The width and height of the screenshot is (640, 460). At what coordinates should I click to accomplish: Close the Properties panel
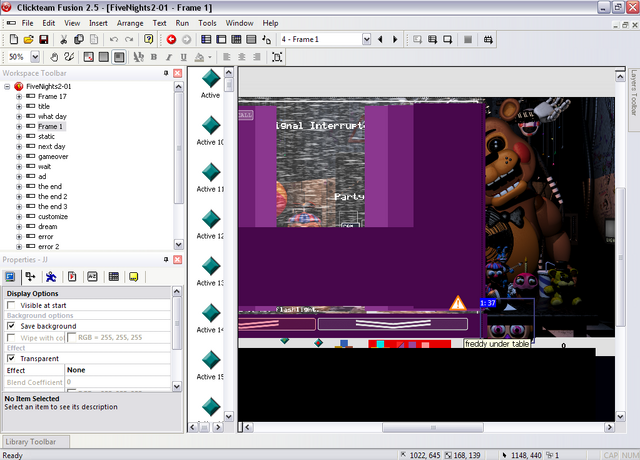178,260
